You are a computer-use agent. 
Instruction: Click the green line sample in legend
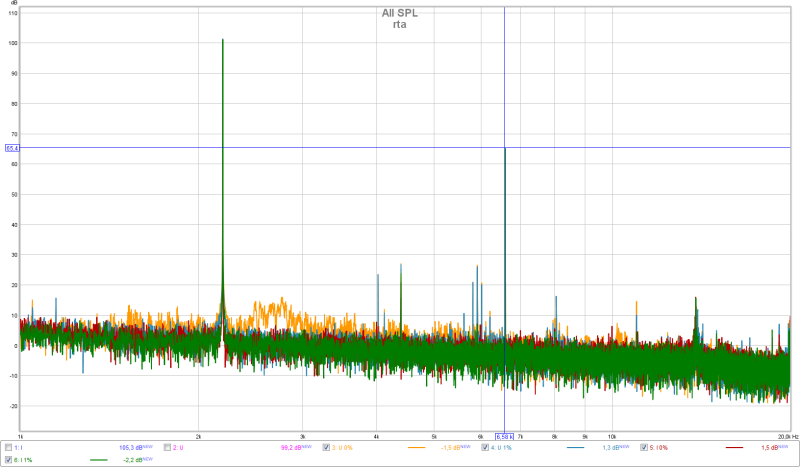coord(100,460)
